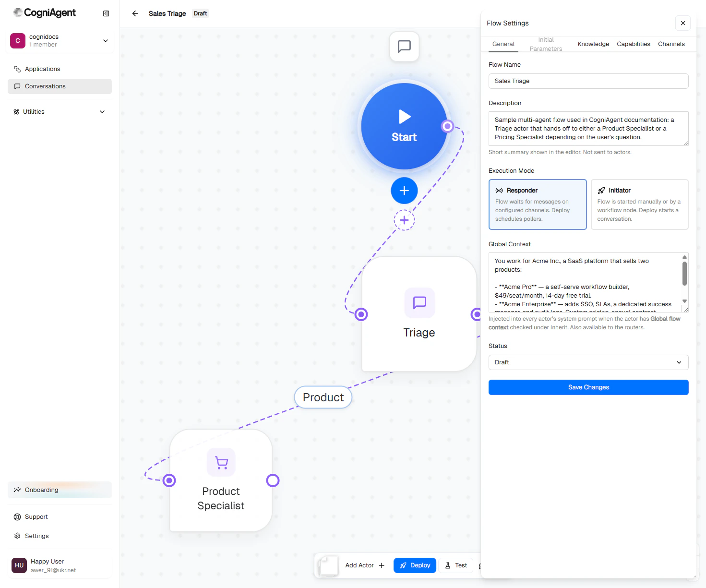
Task: Select the Triage node input port
Action: point(361,314)
